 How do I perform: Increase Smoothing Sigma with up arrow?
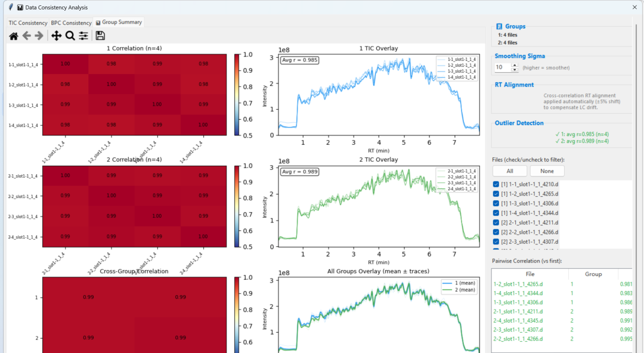tap(515, 66)
